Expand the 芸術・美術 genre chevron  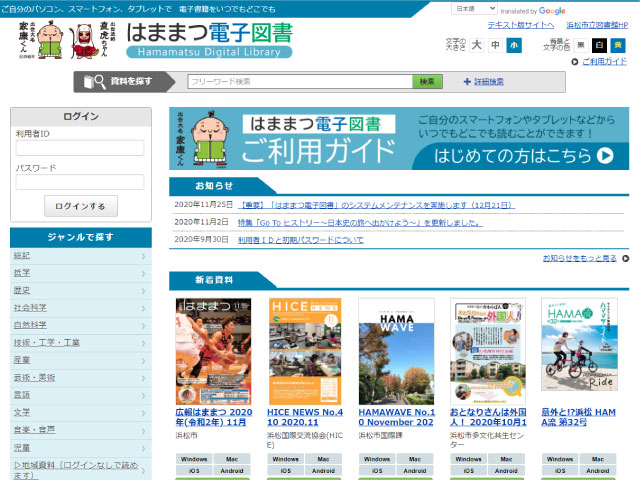[x=144, y=378]
